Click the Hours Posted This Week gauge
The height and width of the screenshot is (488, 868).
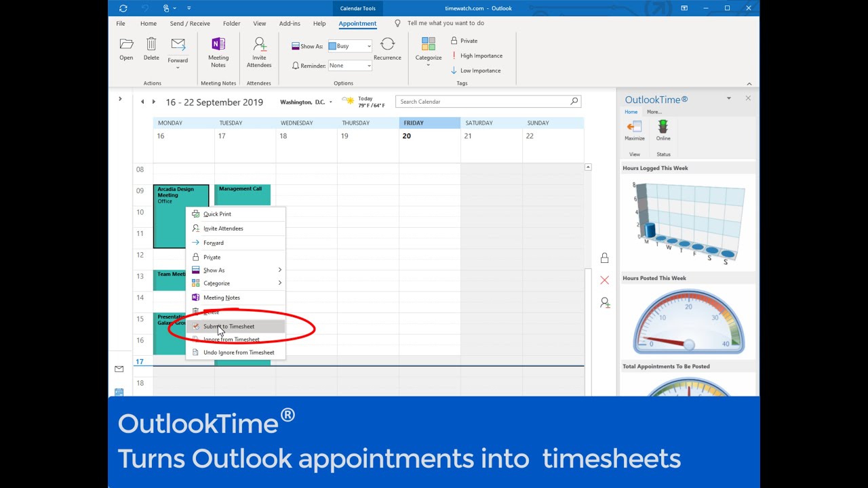(x=688, y=322)
